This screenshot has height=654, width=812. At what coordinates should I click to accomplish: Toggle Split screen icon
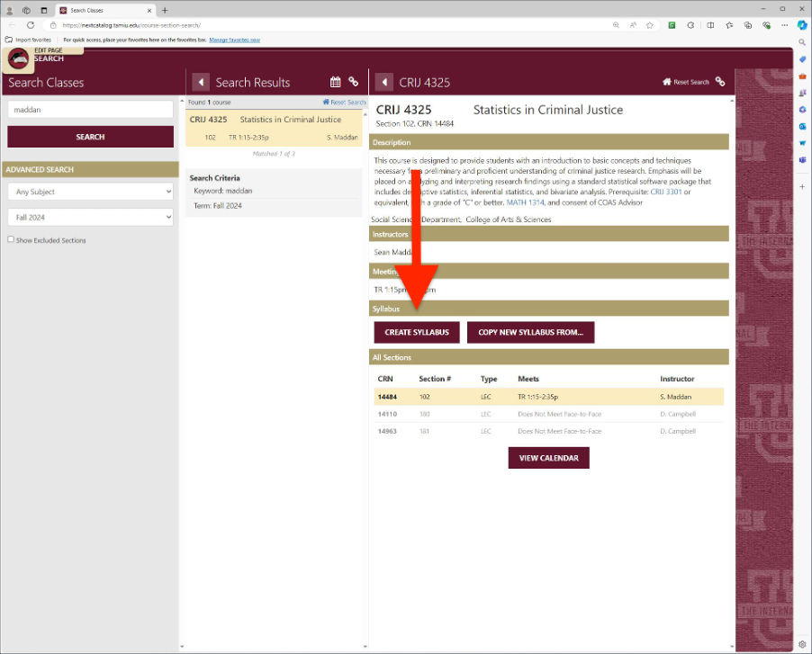coord(710,25)
